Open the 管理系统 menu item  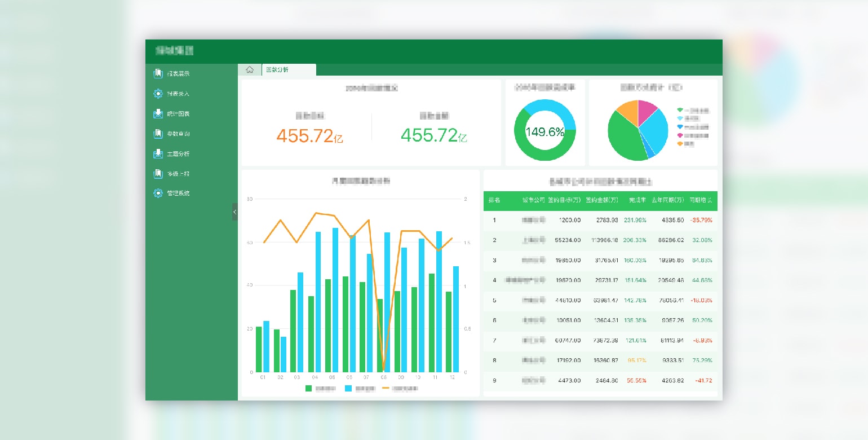(x=178, y=193)
